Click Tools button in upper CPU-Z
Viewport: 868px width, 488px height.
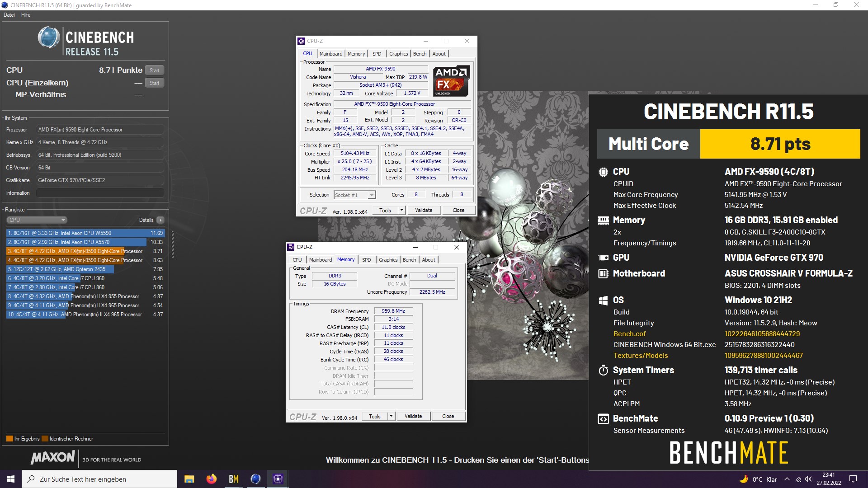pos(385,211)
